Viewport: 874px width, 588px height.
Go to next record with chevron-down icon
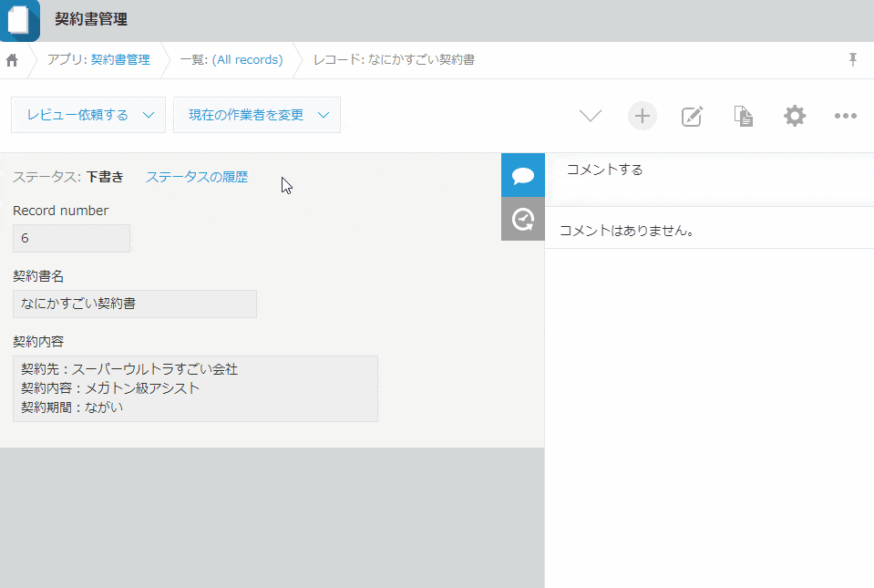pyautogui.click(x=591, y=116)
